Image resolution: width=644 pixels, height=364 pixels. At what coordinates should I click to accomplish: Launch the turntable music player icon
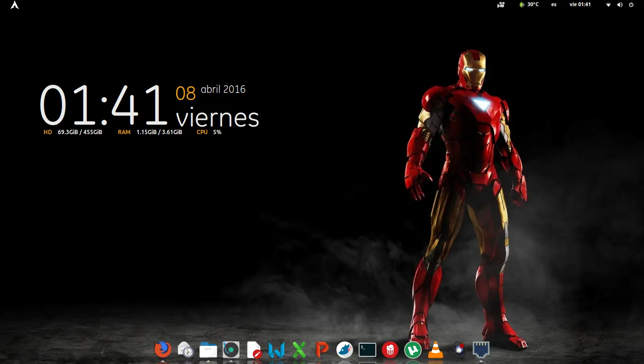[x=231, y=350]
